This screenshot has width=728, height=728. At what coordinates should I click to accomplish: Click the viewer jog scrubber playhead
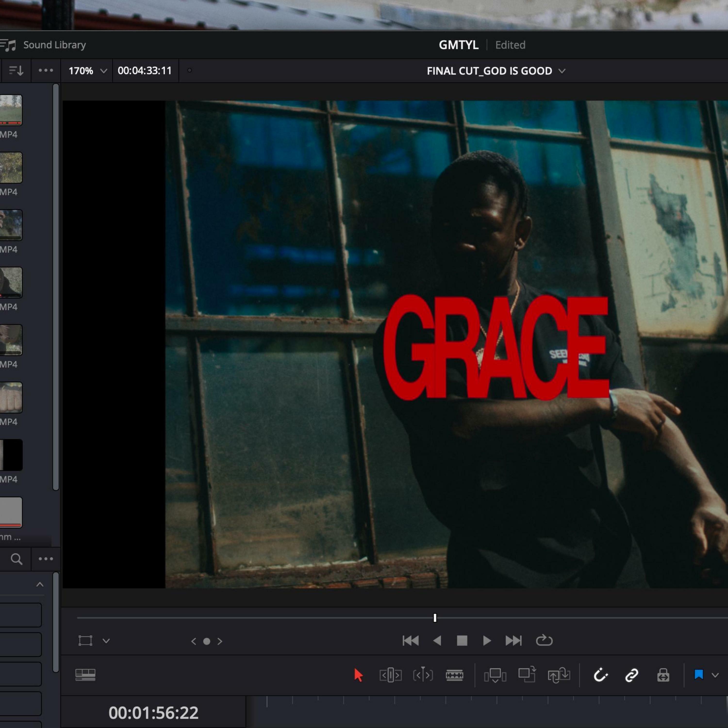(x=435, y=618)
